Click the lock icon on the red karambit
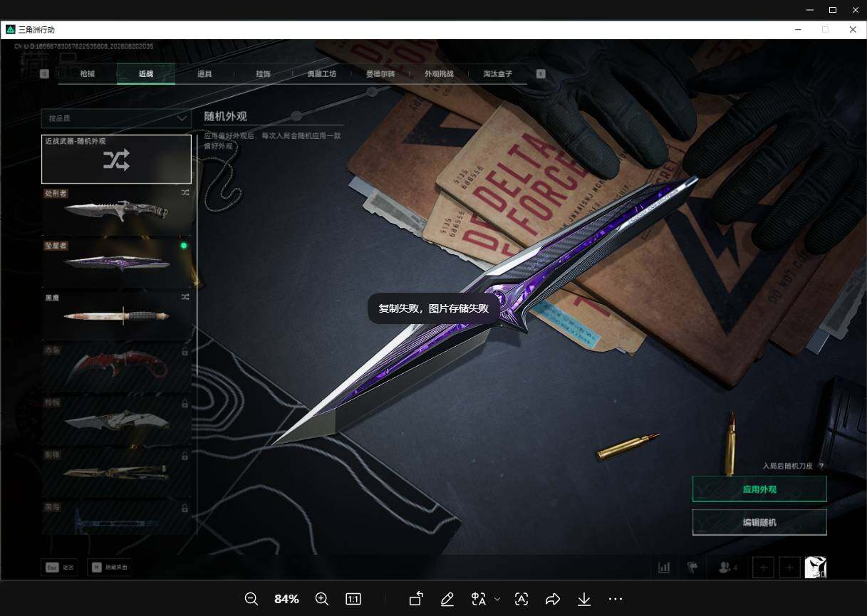 coord(185,351)
